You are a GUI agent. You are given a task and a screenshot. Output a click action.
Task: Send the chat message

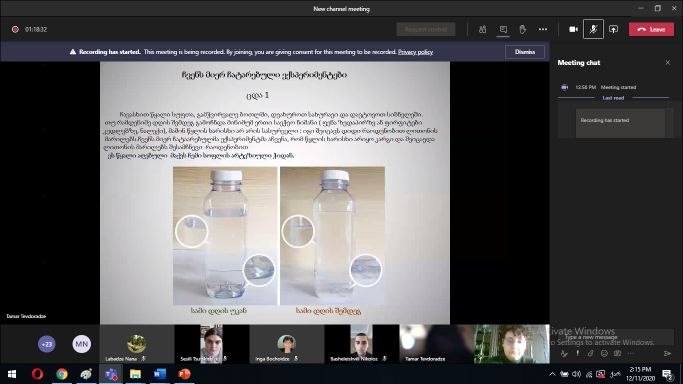(x=667, y=354)
